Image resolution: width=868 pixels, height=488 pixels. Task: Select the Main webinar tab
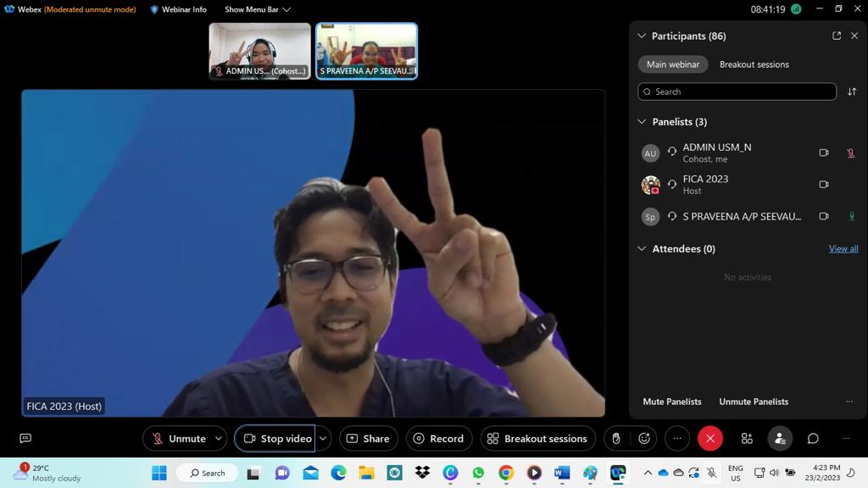672,64
